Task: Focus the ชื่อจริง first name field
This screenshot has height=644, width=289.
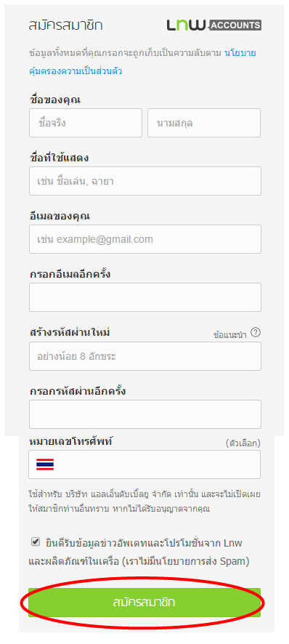Action: pos(86,123)
